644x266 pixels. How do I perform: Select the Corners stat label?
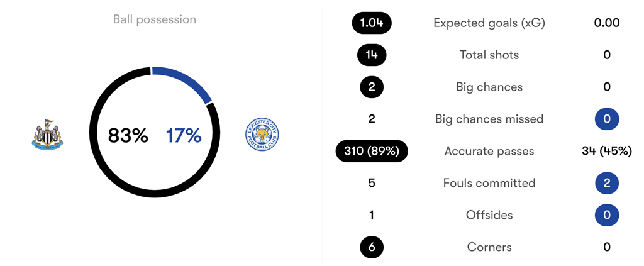(489, 247)
